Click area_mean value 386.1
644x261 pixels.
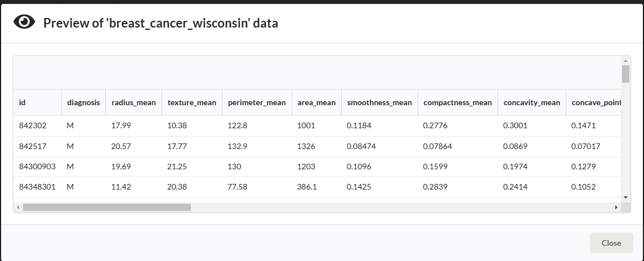[x=307, y=187]
